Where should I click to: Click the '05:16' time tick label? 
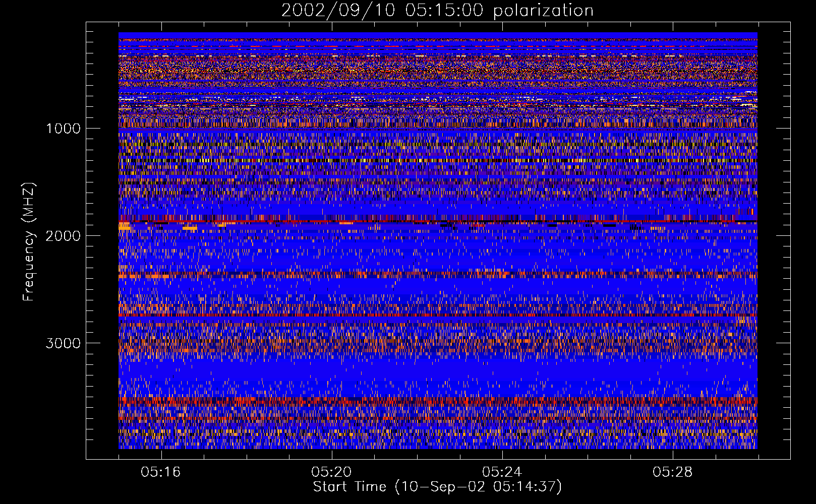click(161, 472)
